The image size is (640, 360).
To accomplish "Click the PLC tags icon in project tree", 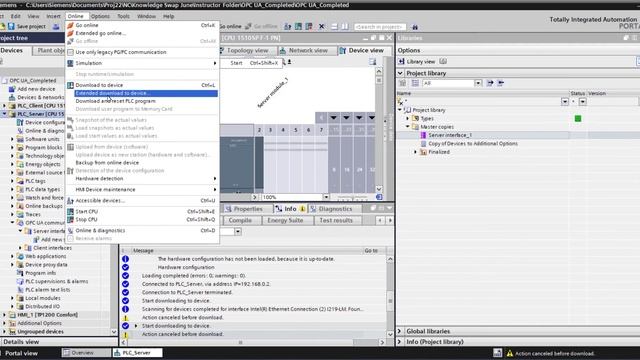I will pos(20,181).
